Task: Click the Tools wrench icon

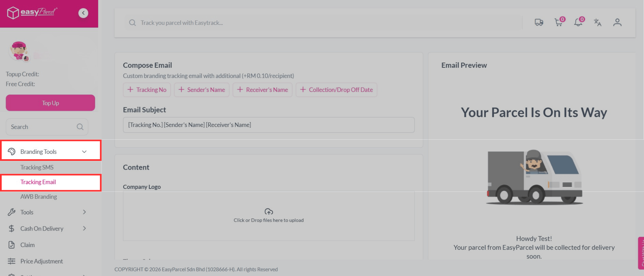Action: (11, 212)
